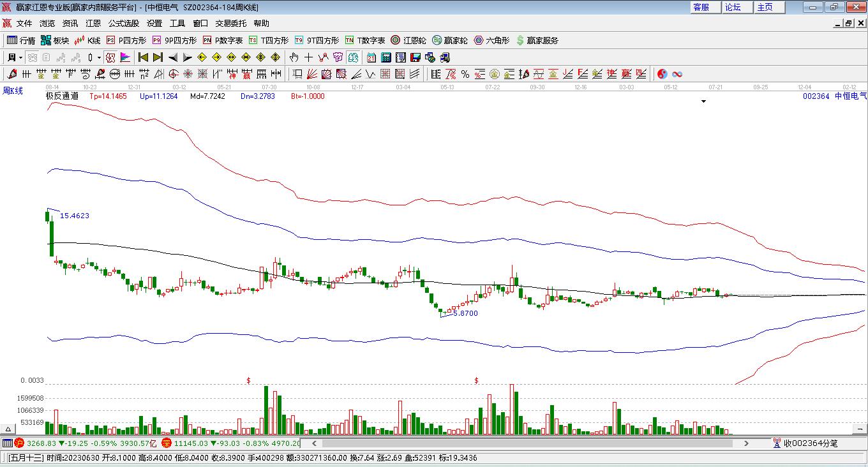The image size is (868, 467).
Task: Click the save floppy disk icon
Action: [x=415, y=57]
